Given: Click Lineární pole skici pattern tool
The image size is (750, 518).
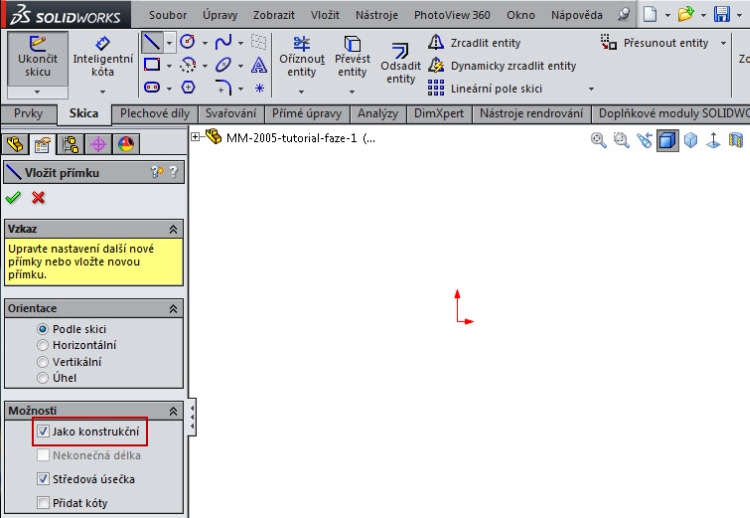Looking at the screenshot, I should pyautogui.click(x=485, y=88).
